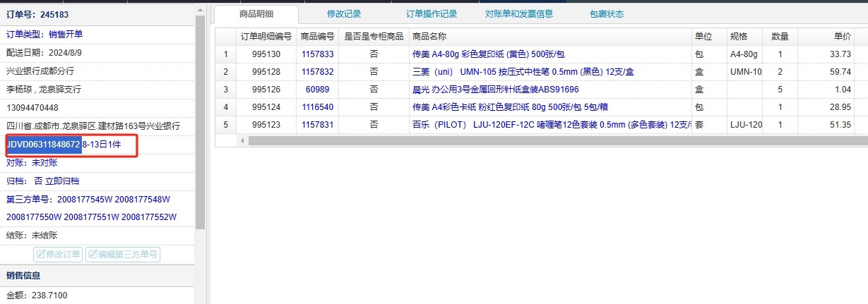Viewport: 868px width, 304px height.
Task: Open product number 1157832
Action: (317, 72)
